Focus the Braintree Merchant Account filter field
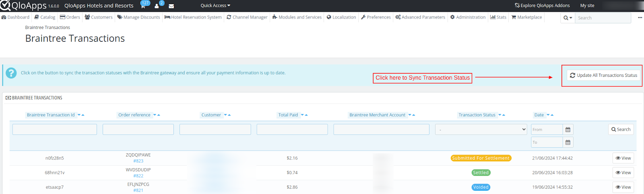Viewport: 644px width, 194px height. pos(382,129)
